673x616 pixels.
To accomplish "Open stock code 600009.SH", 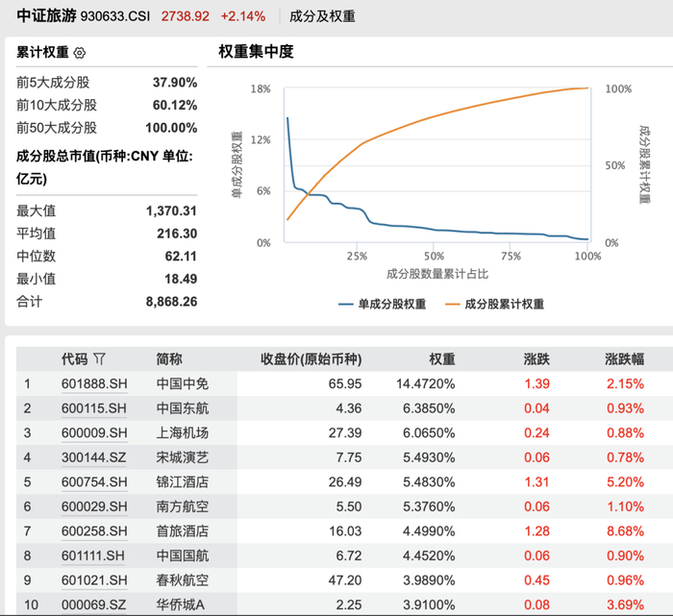I will [94, 432].
